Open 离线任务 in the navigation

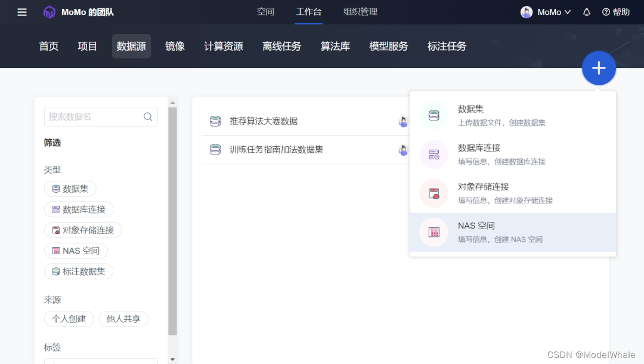[281, 47]
